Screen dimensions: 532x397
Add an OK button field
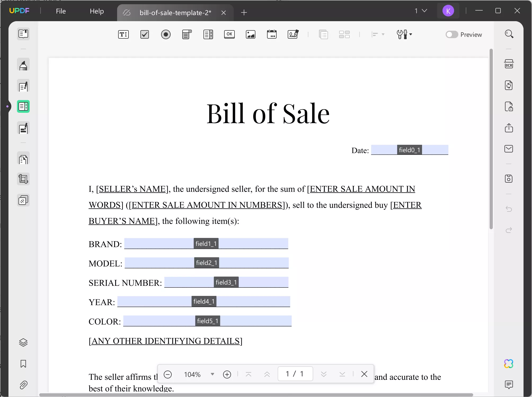229,34
